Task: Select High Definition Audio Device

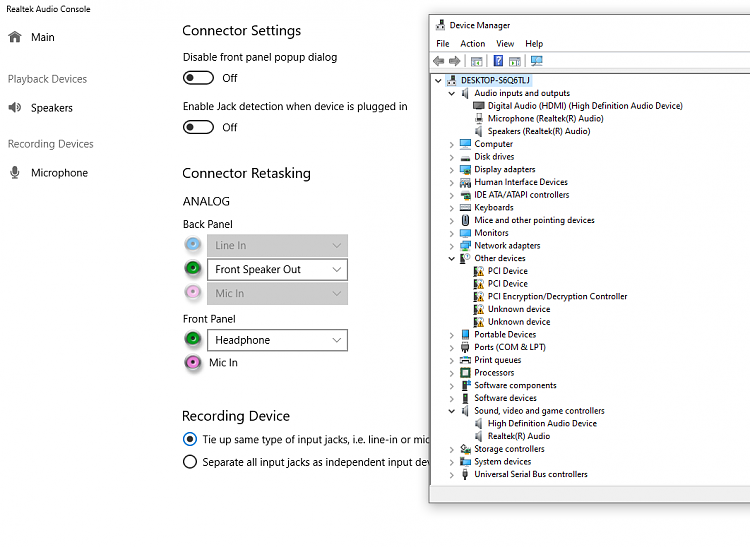Action: pyautogui.click(x=542, y=423)
